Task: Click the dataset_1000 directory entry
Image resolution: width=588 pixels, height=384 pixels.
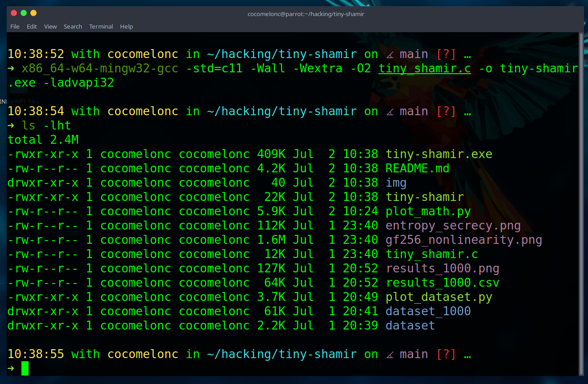Action: tap(428, 311)
